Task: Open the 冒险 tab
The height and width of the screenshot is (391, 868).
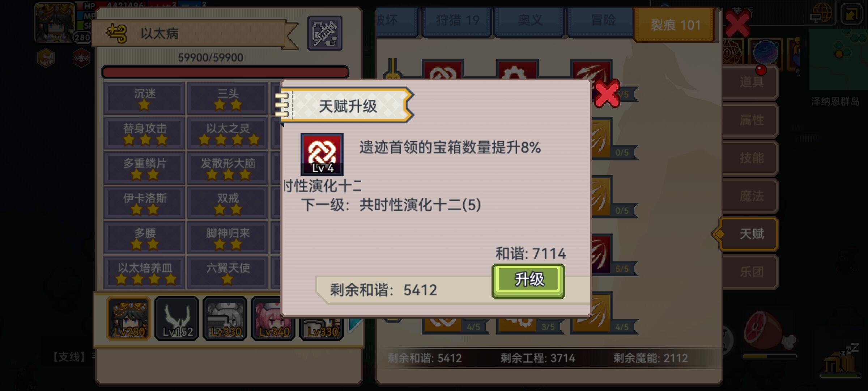Action: click(602, 20)
